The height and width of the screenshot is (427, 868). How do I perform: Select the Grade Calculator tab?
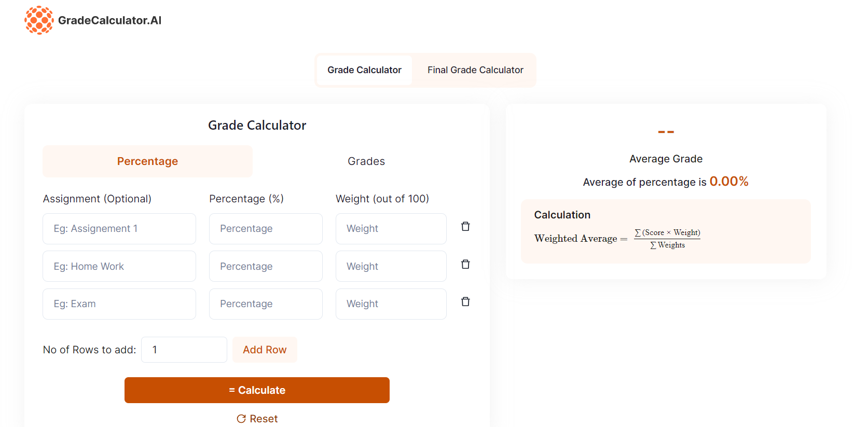(364, 70)
